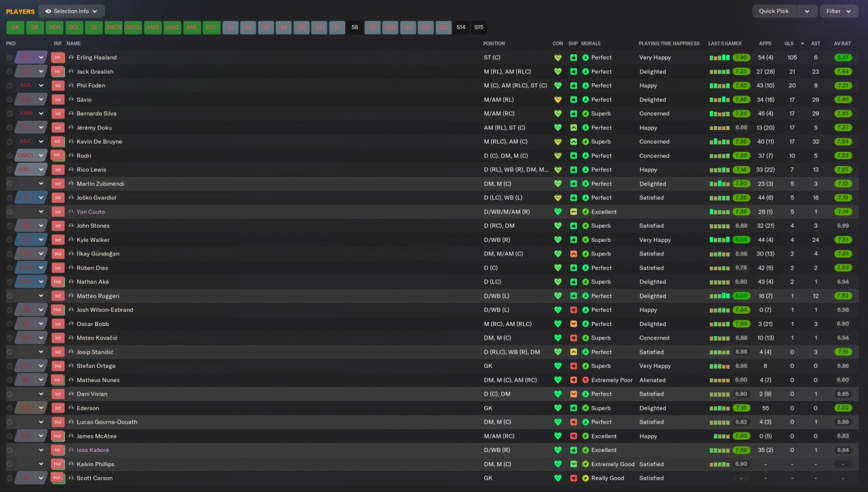Click the match sharpness icon for İlkay Gündoğan

pos(573,254)
